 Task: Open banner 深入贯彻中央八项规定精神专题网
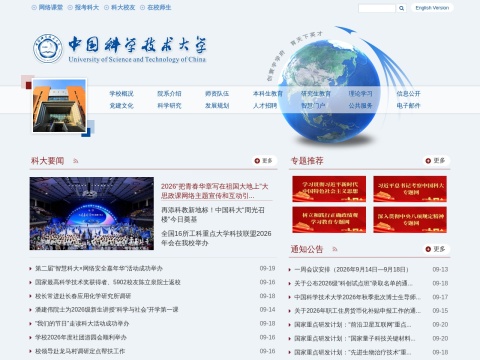(x=410, y=220)
